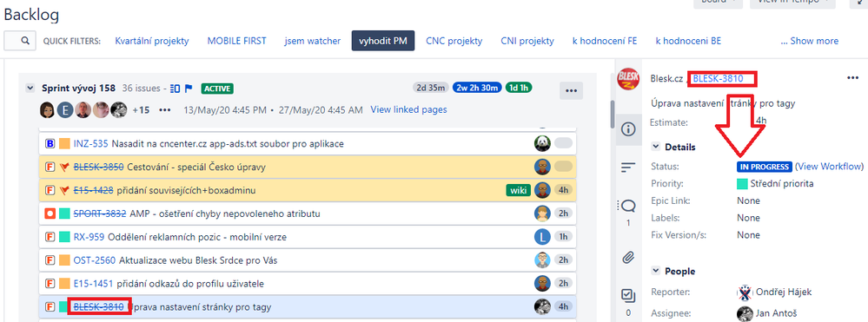Click the panda assignee avatar on the INZ-535 row
Screen dimensions: 868x322
(x=542, y=143)
